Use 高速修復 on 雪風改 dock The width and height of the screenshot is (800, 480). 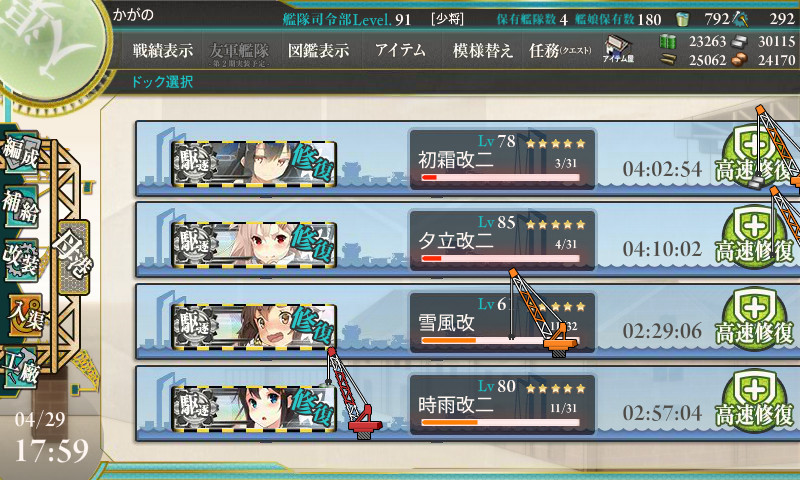(754, 321)
